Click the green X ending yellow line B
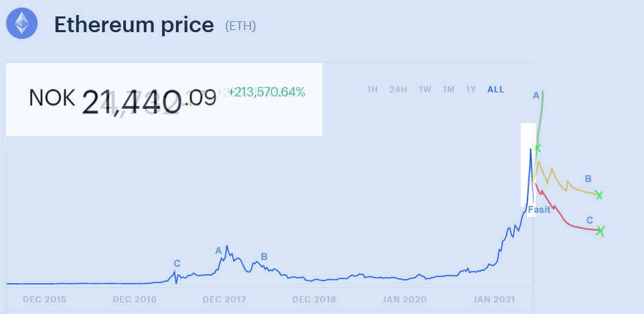Image resolution: width=644 pixels, height=314 pixels. click(600, 195)
